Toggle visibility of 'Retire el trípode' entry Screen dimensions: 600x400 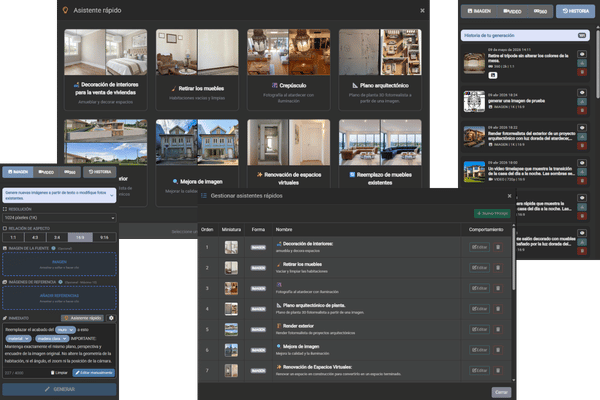click(x=582, y=54)
